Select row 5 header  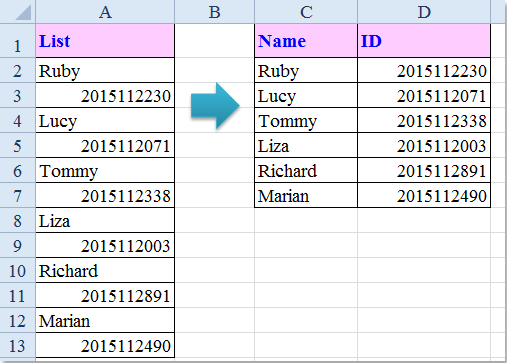[x=17, y=145]
